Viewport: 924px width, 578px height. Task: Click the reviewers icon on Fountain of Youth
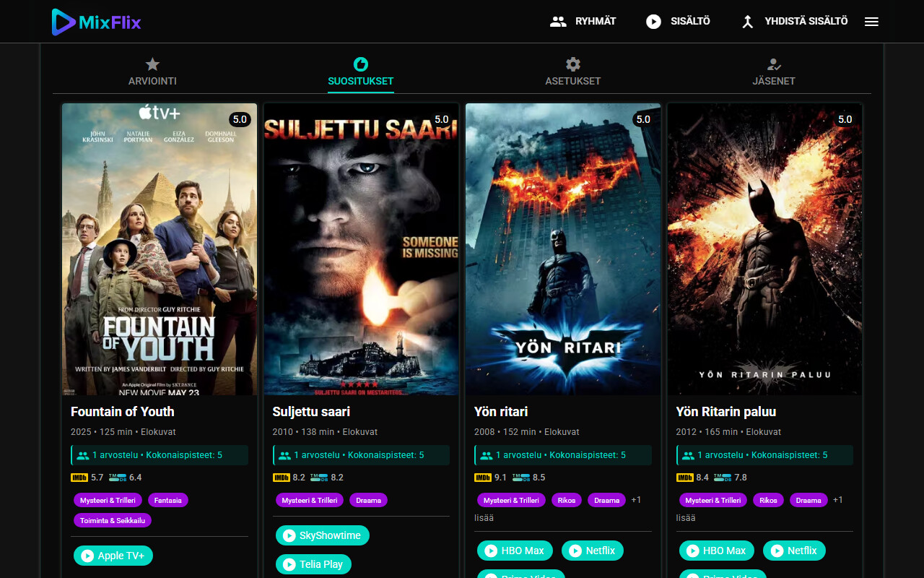tap(83, 456)
